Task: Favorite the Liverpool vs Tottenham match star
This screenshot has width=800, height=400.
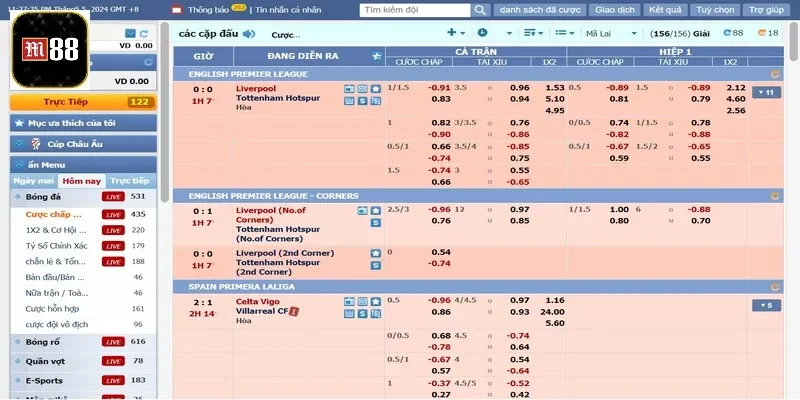Action: coord(375,89)
